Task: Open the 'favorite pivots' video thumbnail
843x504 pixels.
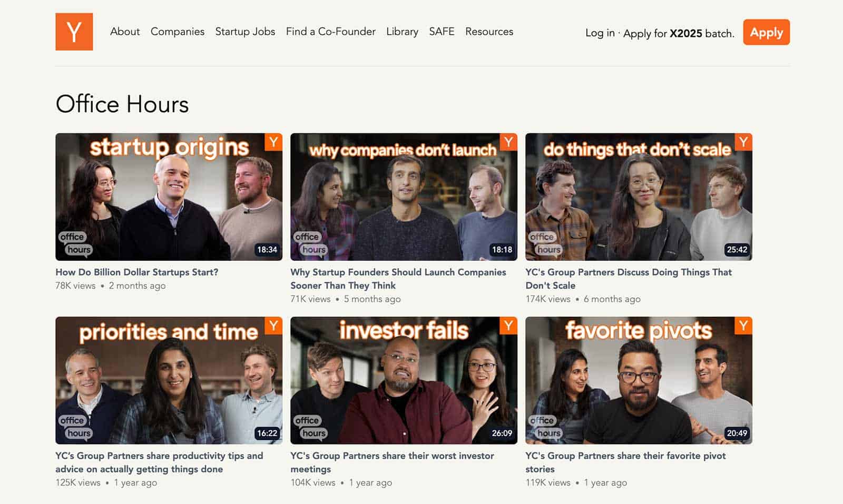Action: pos(639,380)
